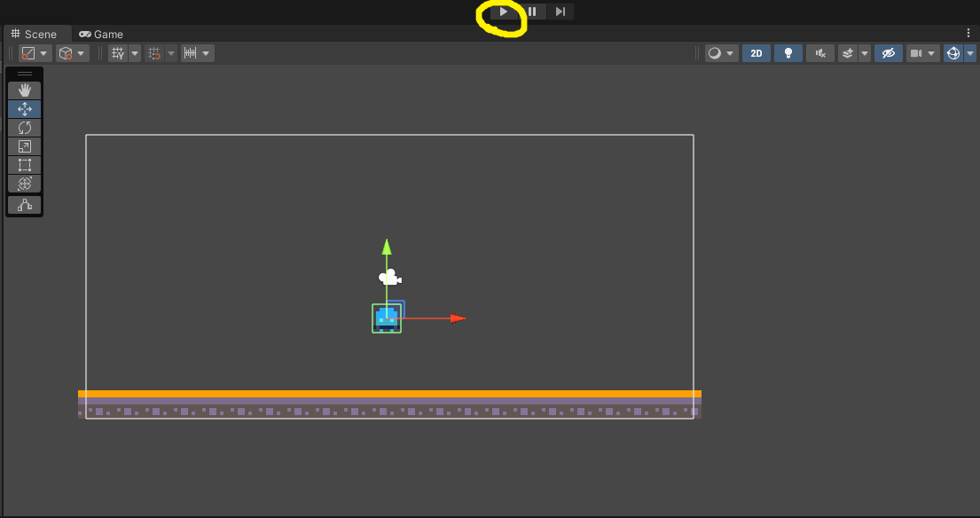Start Play mode with the Play button
This screenshot has height=518, width=980.
pos(504,12)
